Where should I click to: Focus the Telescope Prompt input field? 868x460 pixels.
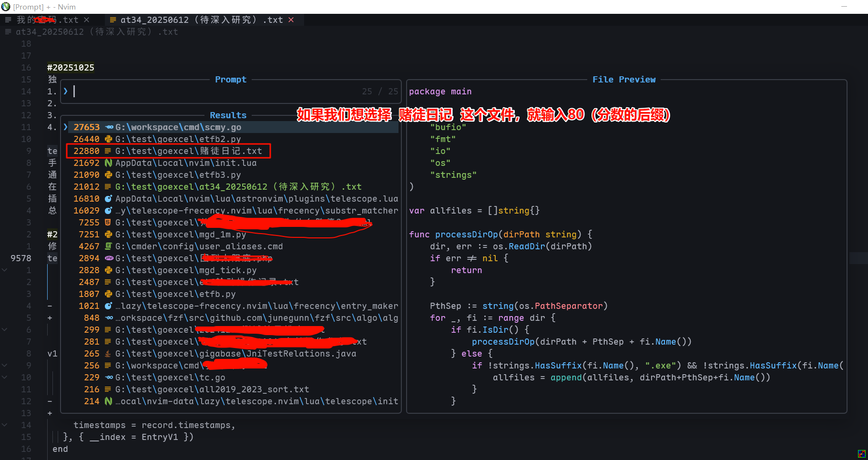[x=214, y=92]
